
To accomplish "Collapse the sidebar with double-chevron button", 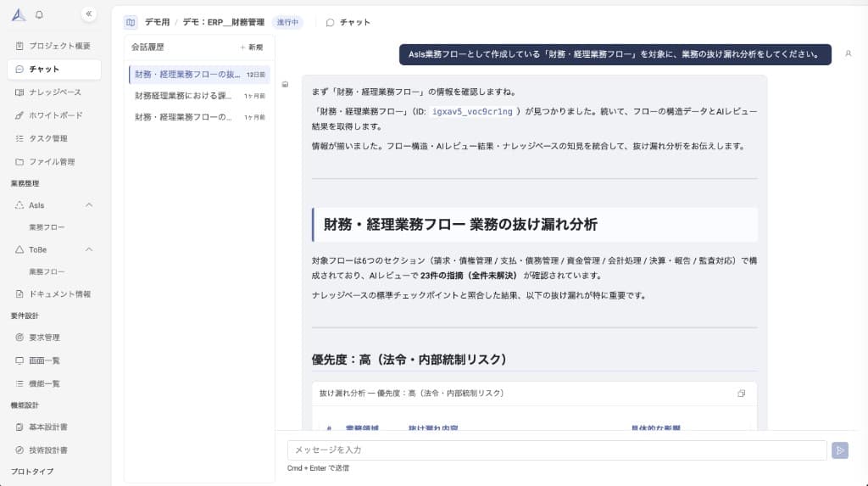I will pos(88,14).
